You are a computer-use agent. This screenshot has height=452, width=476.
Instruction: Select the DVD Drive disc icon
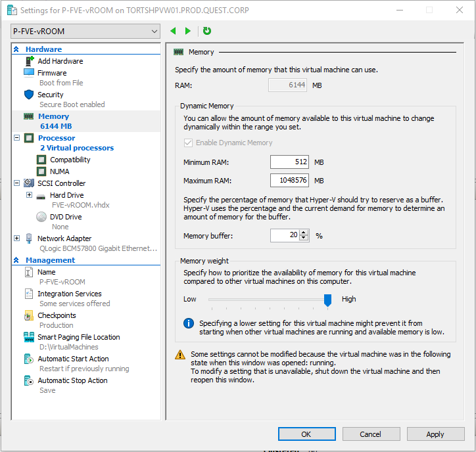41,217
